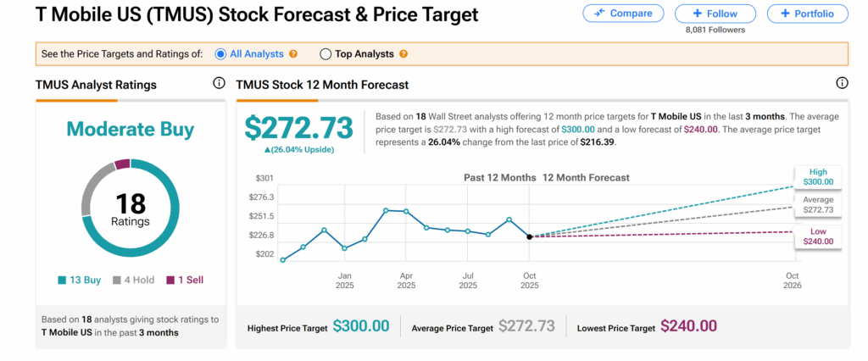Click the Highest Price Target $300.00 value
This screenshot has height=361, width=868.
coord(361,326)
